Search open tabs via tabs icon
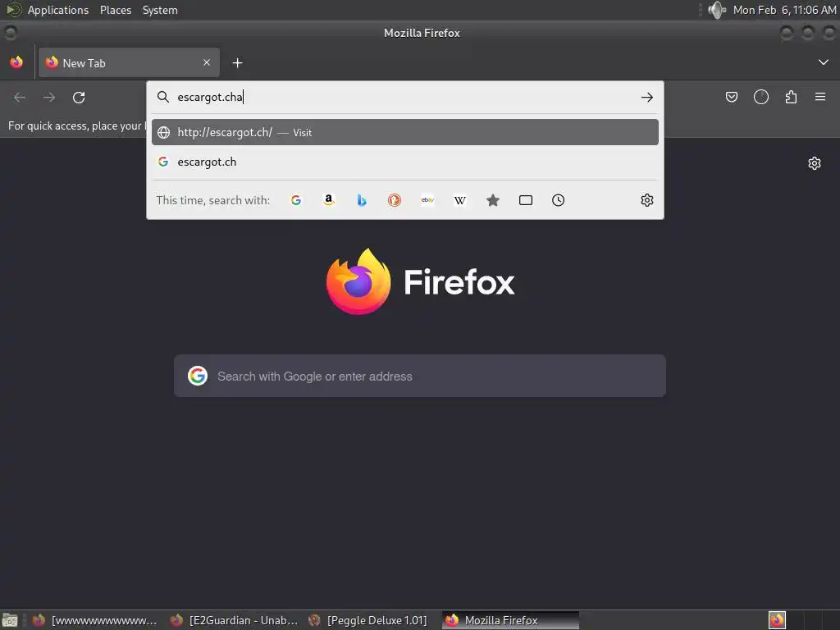This screenshot has height=630, width=840. [526, 200]
